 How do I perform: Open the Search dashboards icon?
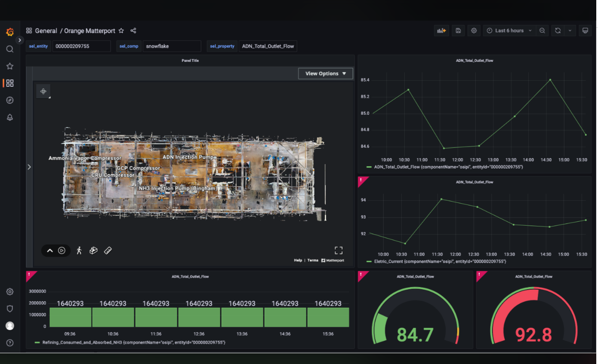pyautogui.click(x=10, y=49)
